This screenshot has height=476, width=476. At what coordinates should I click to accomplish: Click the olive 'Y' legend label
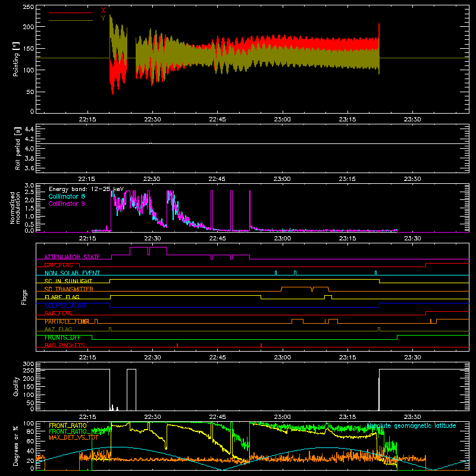pyautogui.click(x=103, y=18)
